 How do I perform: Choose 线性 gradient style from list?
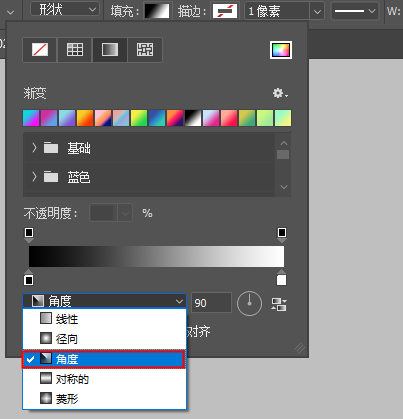click(104, 319)
